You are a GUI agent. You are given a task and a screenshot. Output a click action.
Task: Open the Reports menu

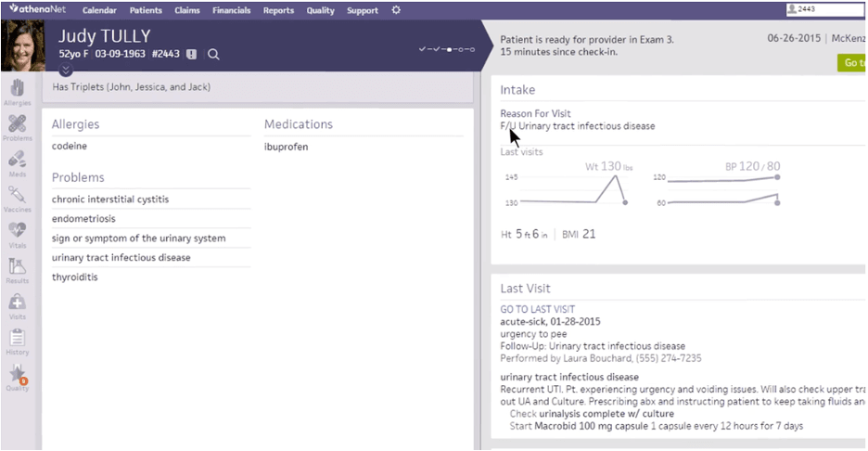tap(278, 11)
